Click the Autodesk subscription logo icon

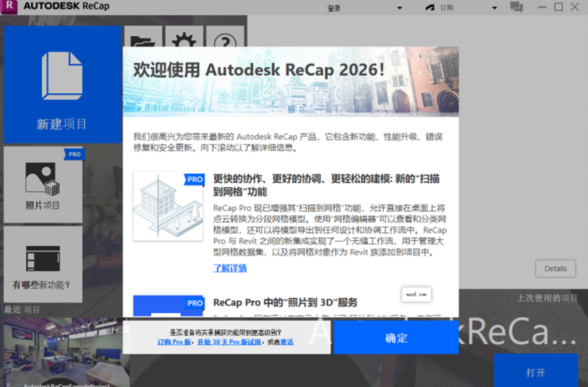430,8
